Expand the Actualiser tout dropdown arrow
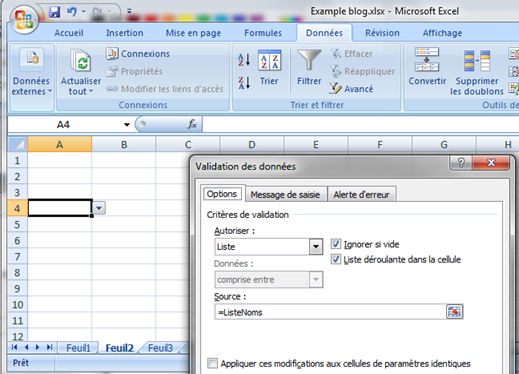Viewport: 519px width, 374px height. 91,91
